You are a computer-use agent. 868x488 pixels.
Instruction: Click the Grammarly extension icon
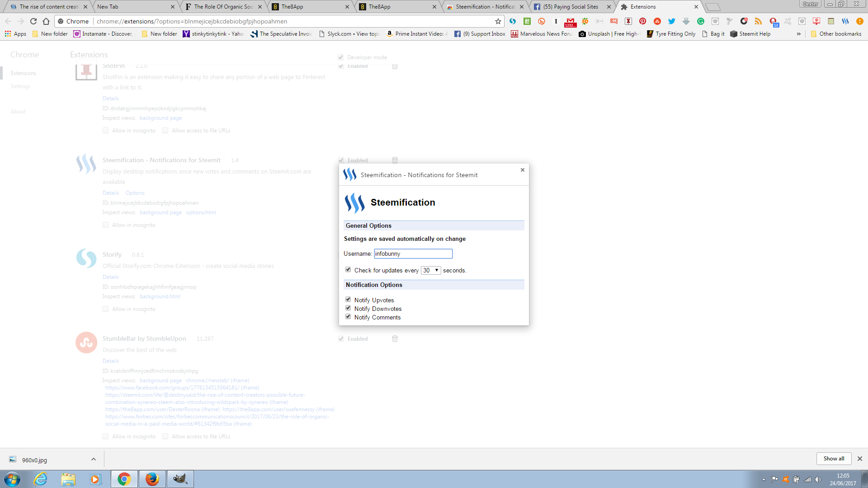(x=700, y=21)
